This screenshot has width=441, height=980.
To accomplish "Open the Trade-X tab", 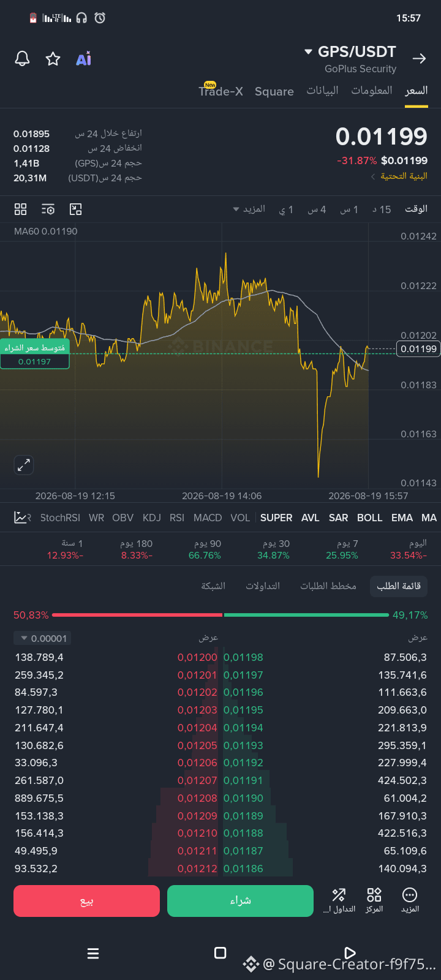I will point(221,91).
